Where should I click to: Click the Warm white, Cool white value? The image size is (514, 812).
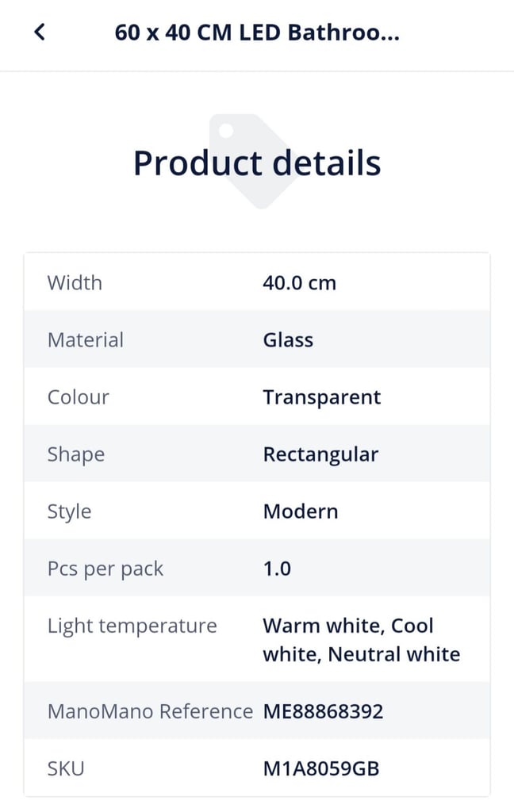coord(361,640)
